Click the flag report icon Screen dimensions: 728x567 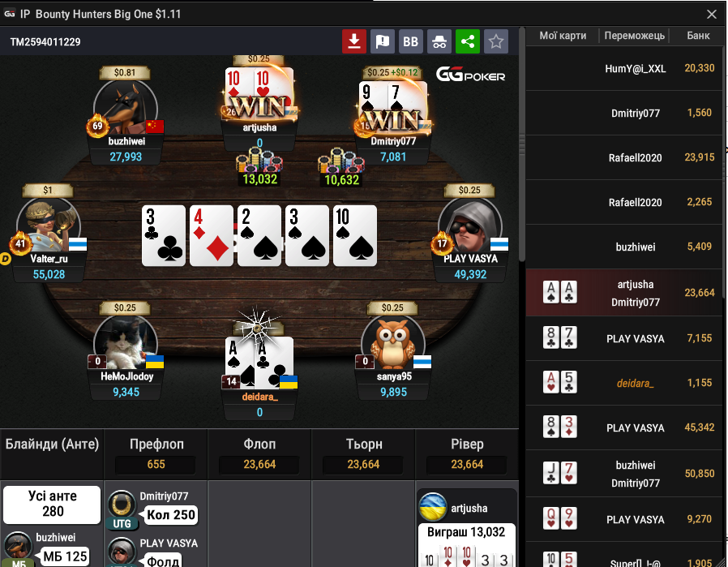[383, 41]
